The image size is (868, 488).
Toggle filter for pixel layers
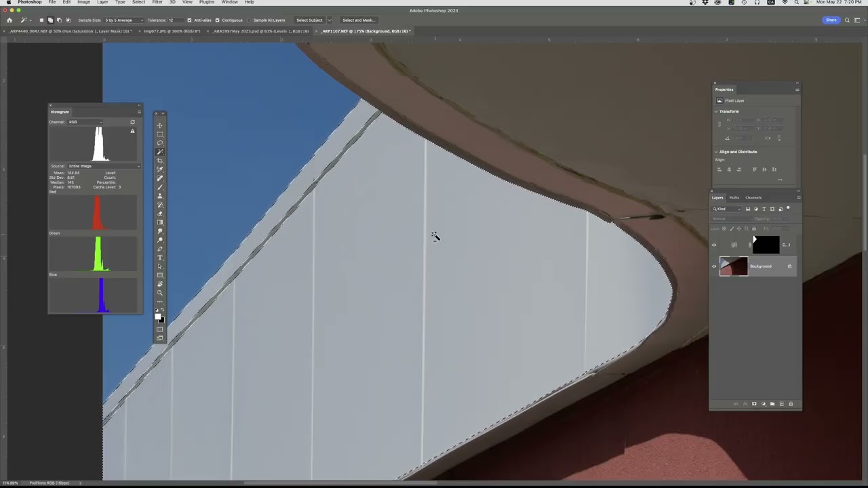pyautogui.click(x=748, y=209)
